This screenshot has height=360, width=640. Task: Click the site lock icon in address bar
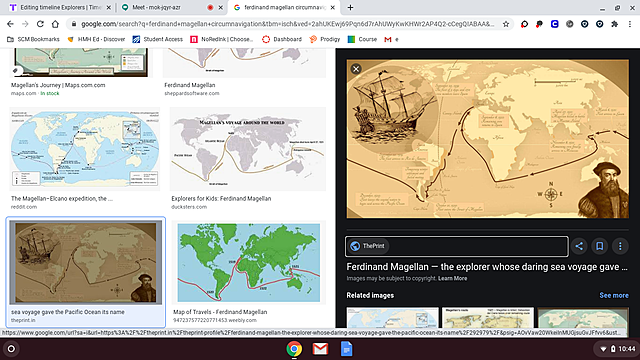[x=74, y=24]
